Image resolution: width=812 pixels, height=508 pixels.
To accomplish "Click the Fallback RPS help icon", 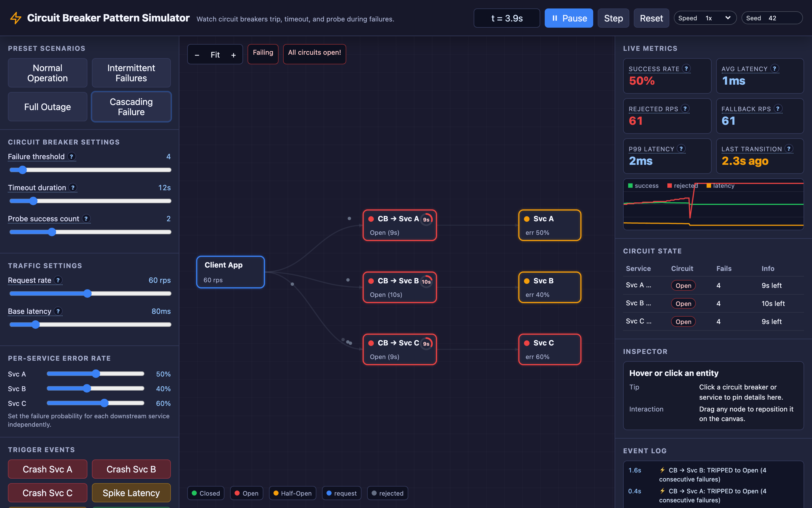I will pos(778,109).
